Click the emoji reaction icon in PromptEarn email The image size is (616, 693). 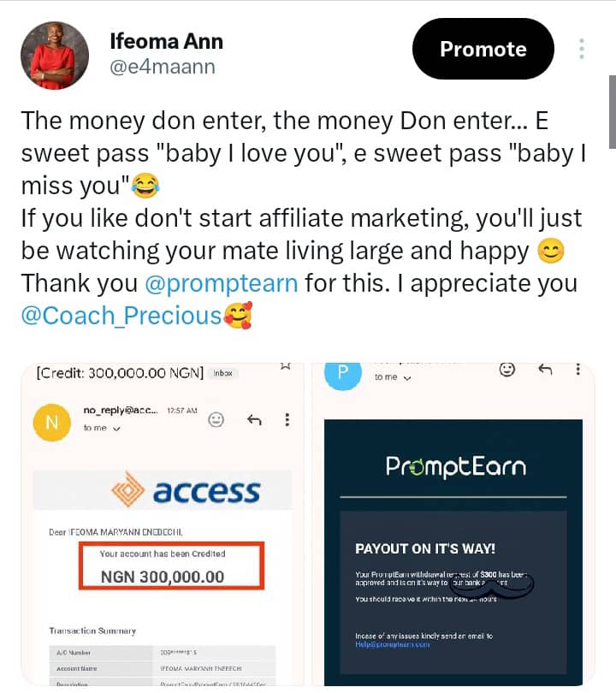tap(506, 369)
